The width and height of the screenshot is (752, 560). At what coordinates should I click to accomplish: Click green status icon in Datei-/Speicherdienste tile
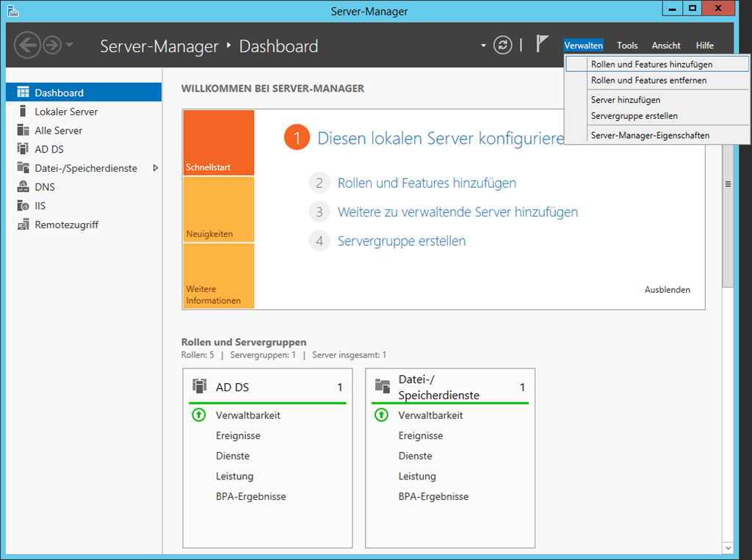381,415
